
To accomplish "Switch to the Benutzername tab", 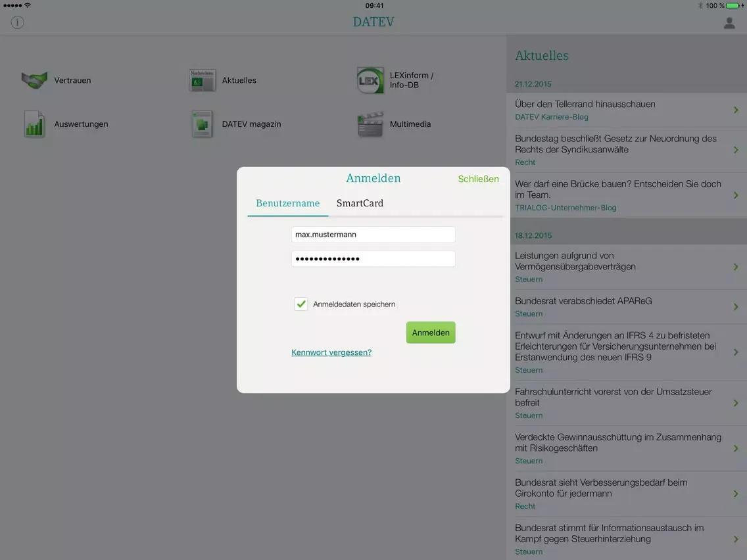I will pyautogui.click(x=288, y=203).
